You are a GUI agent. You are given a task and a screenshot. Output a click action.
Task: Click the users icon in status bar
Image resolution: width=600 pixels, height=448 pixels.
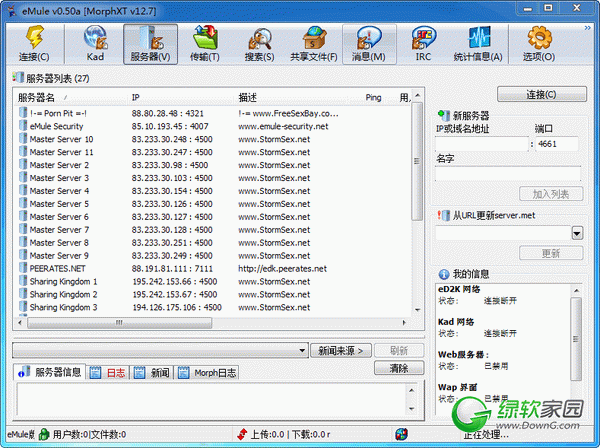[x=44, y=434]
